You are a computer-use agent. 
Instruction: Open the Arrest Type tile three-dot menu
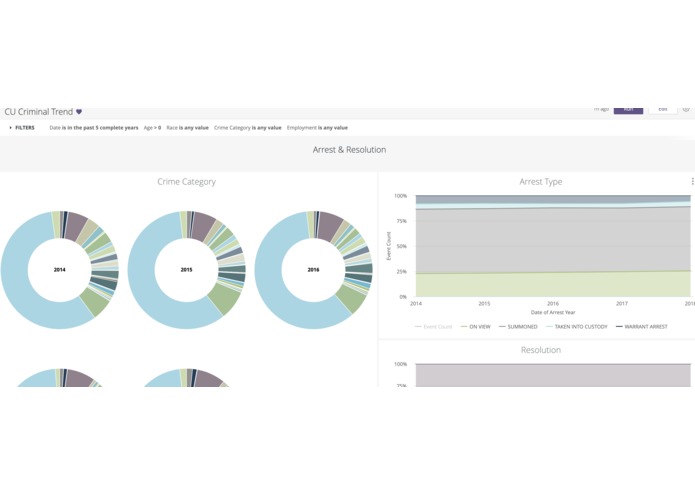692,181
